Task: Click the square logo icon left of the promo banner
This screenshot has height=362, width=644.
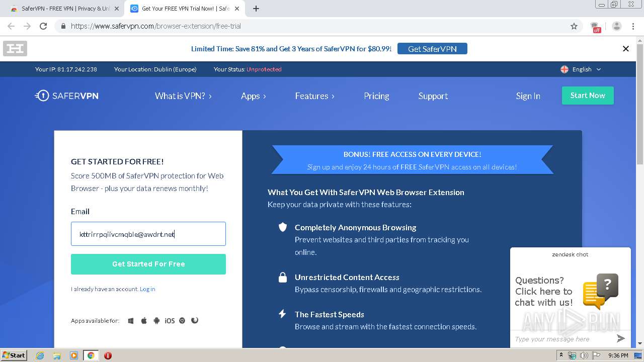Action: (x=15, y=49)
